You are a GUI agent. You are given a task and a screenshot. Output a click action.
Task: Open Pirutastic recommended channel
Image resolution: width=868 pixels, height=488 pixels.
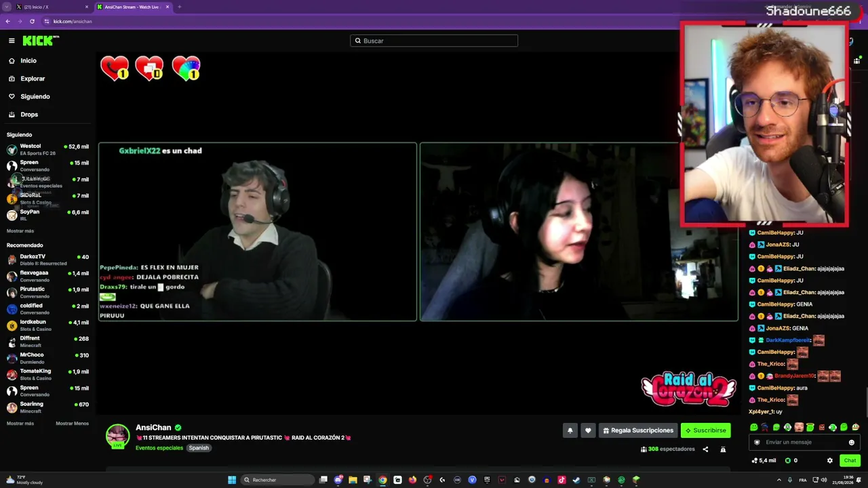point(47,292)
